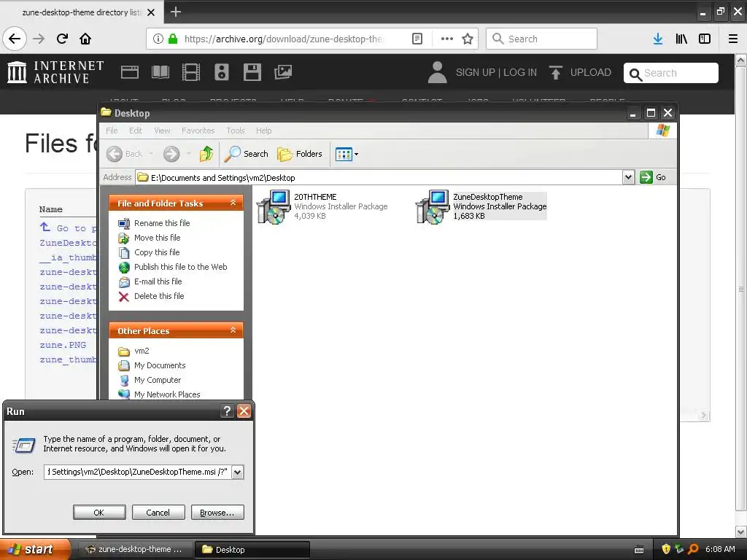
Task: Click Copy this file
Action: [149, 252]
